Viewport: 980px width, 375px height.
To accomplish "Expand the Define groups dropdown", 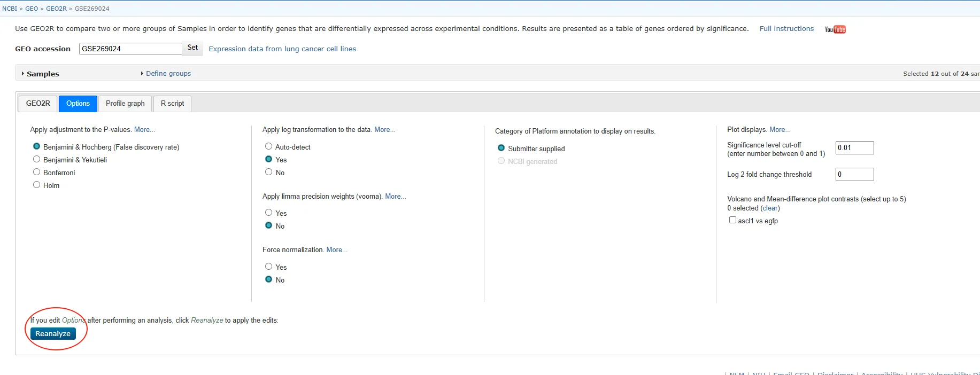I will click(168, 74).
